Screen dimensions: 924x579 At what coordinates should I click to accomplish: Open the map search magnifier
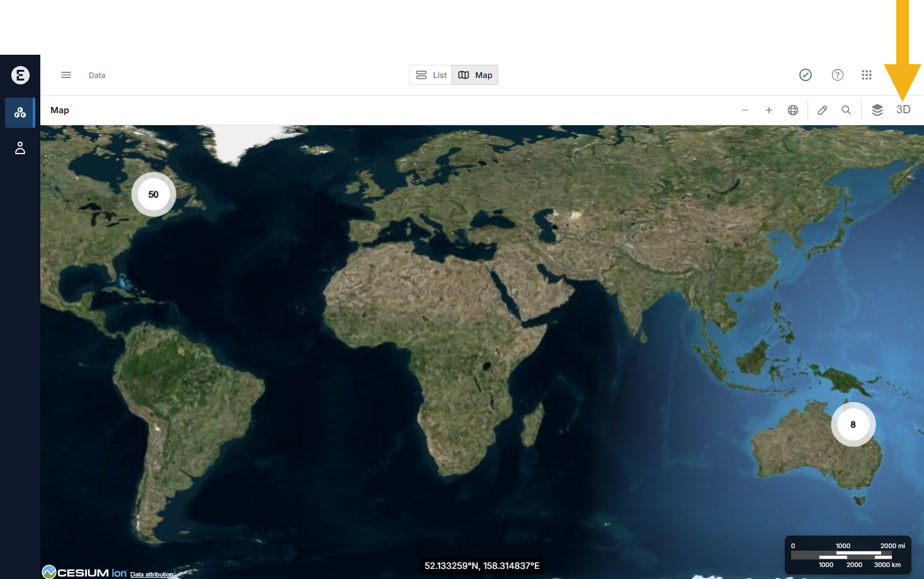point(847,110)
